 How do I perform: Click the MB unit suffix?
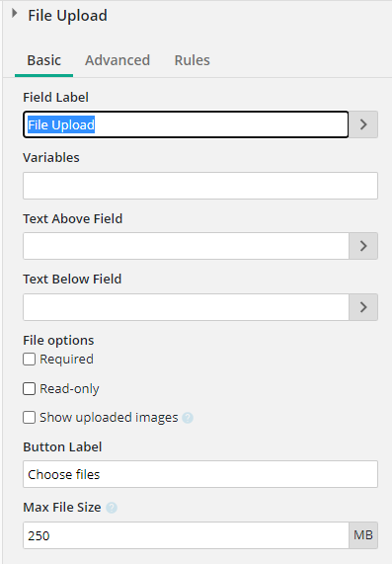363,535
